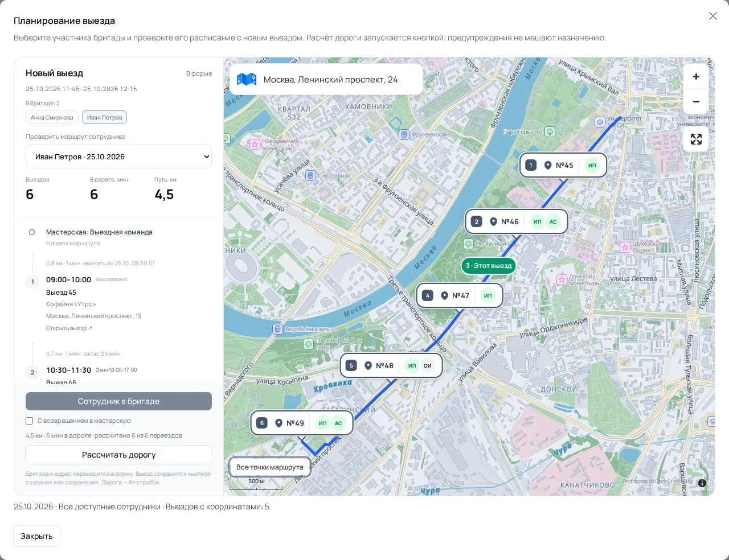This screenshot has width=729, height=560.
Task: Click the 'Путь, км' value 4,5
Action: 164,195
